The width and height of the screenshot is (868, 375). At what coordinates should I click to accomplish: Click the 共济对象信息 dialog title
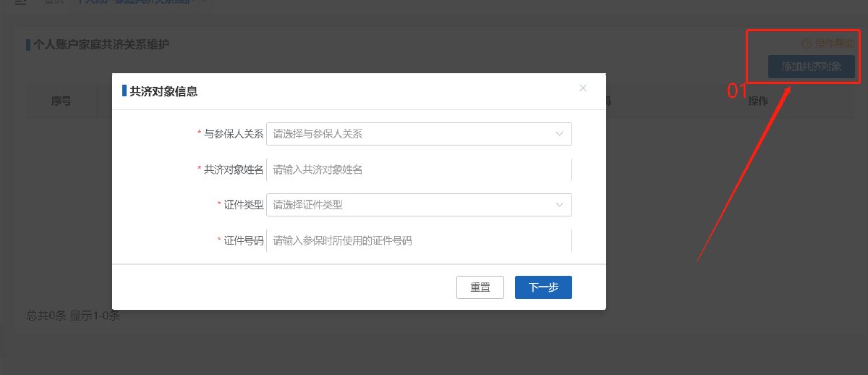click(x=163, y=91)
